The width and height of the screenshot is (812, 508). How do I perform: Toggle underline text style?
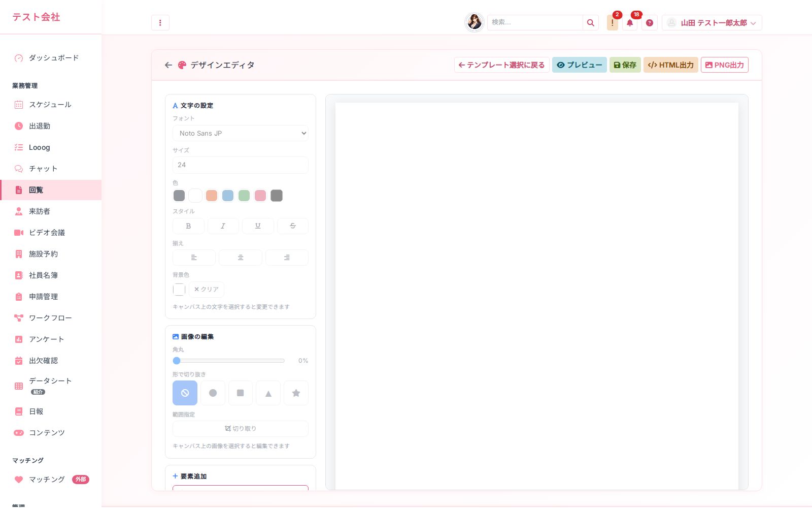pos(258,226)
